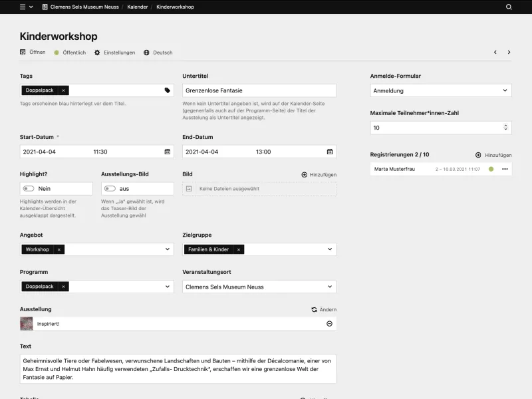Open the Anmelde-Formular dropdown
The image size is (532, 399).
coord(440,90)
